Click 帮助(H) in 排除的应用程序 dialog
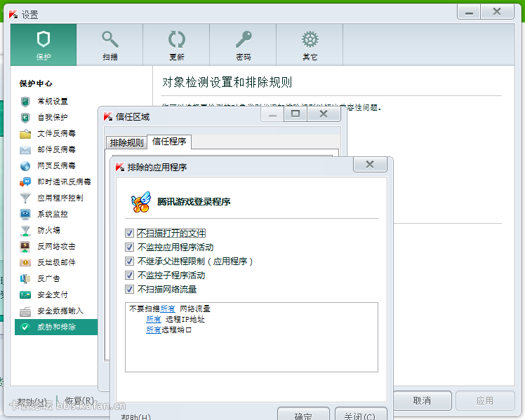Viewport: 525px width, 420px height. coord(136,416)
